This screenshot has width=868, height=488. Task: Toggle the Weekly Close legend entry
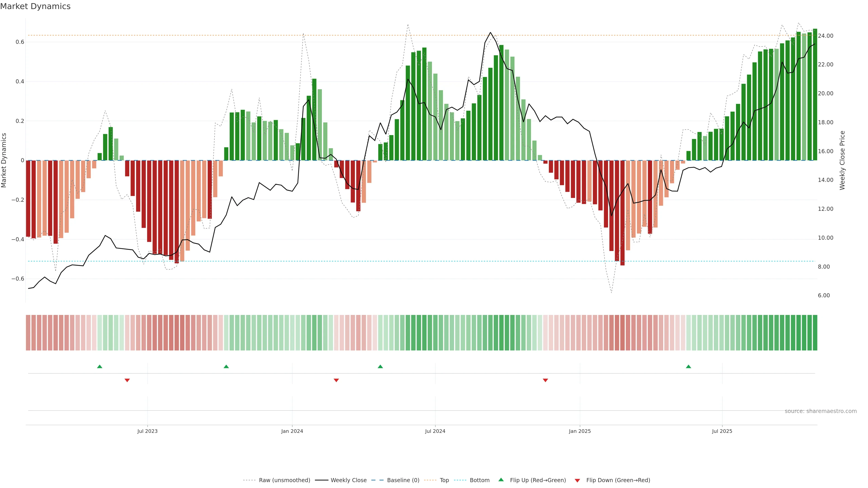pos(348,480)
